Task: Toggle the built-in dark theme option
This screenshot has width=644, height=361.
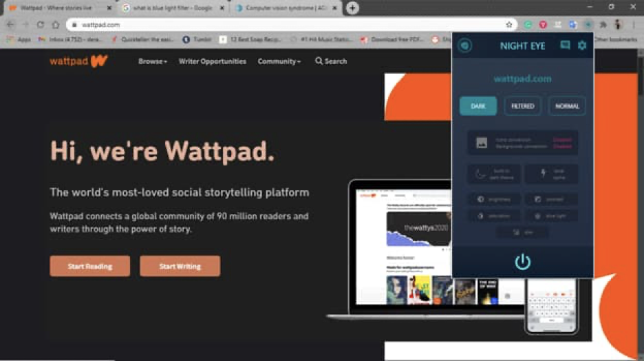Action: tap(494, 174)
